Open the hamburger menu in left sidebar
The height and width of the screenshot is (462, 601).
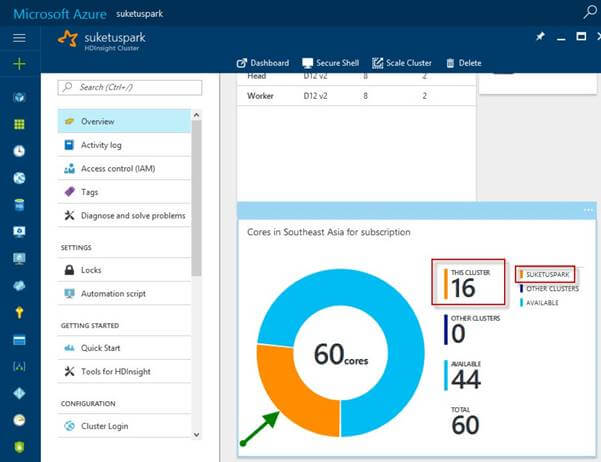19,38
